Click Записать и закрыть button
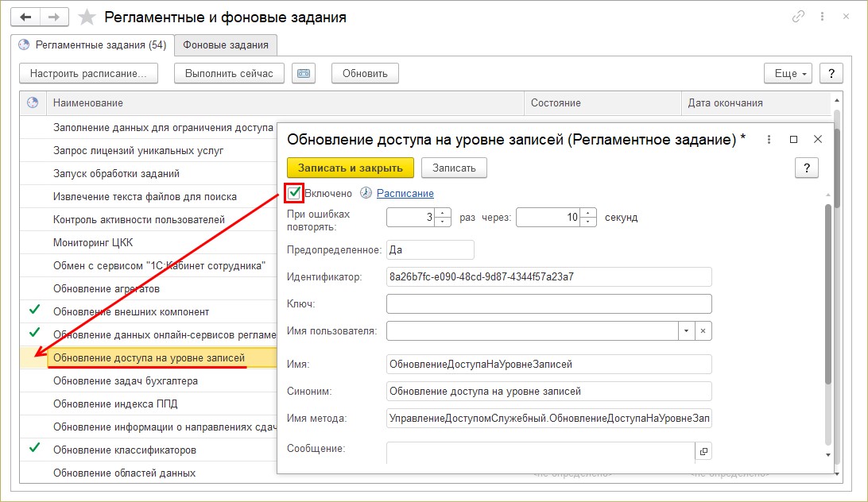This screenshot has width=868, height=502. tap(351, 168)
